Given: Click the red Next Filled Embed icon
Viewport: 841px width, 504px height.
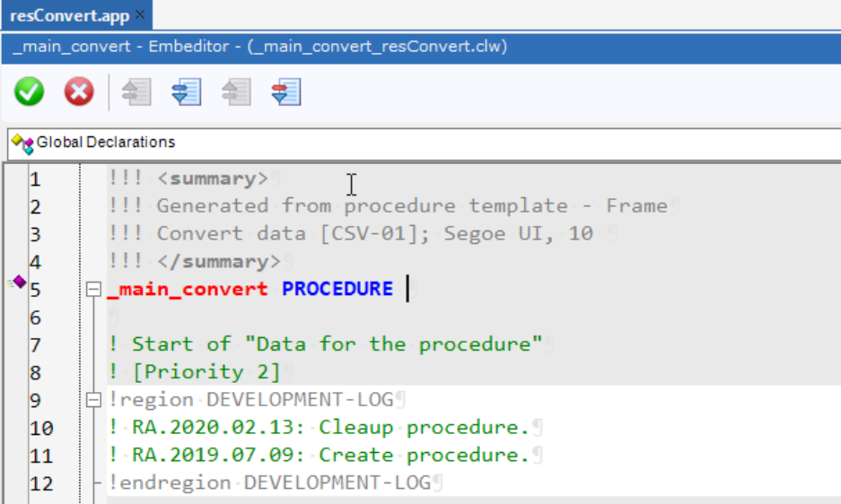Looking at the screenshot, I should [285, 91].
